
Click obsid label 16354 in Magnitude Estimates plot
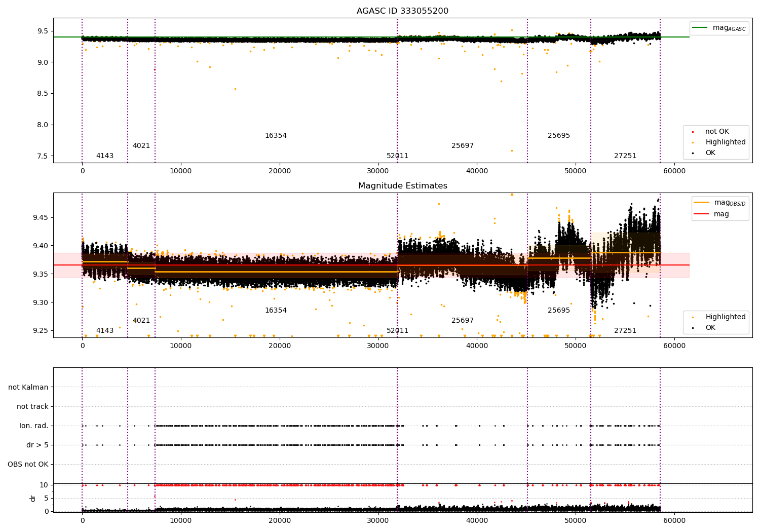coord(276,310)
